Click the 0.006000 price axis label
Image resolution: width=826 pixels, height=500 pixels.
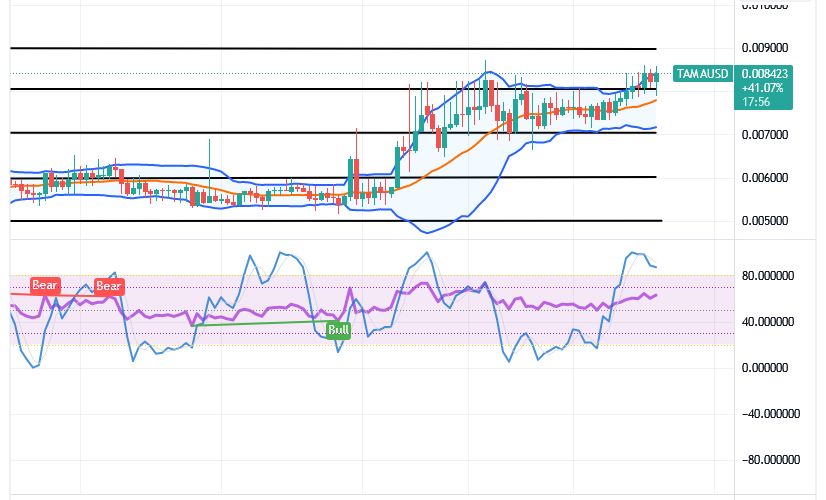(x=765, y=178)
